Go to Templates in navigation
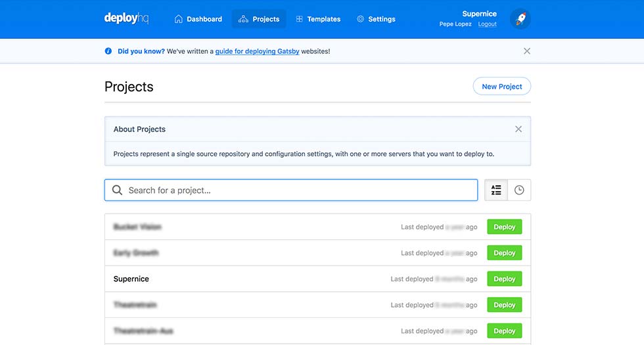The height and width of the screenshot is (345, 644). tap(318, 19)
